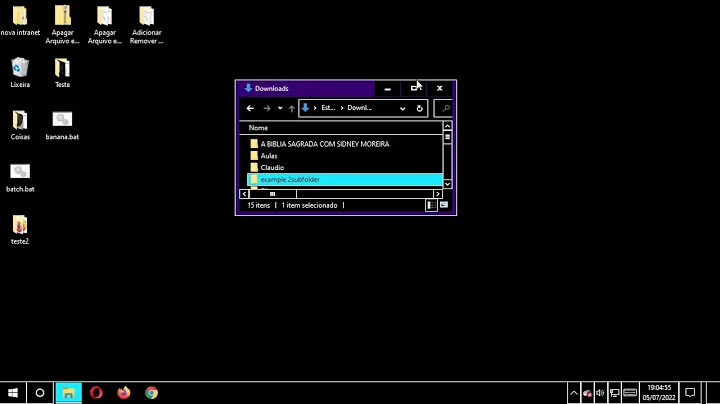Launch Opera from the taskbar
Viewport: 720px width, 404px height.
coord(96,393)
